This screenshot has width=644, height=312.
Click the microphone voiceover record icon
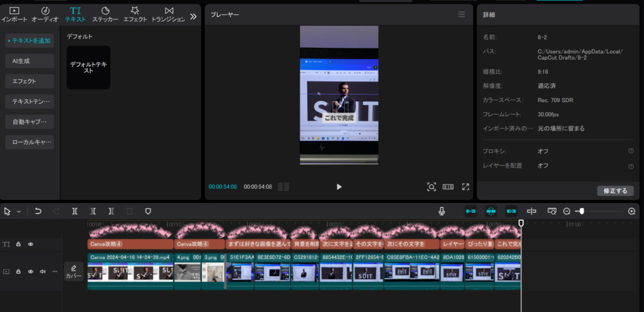tap(441, 211)
